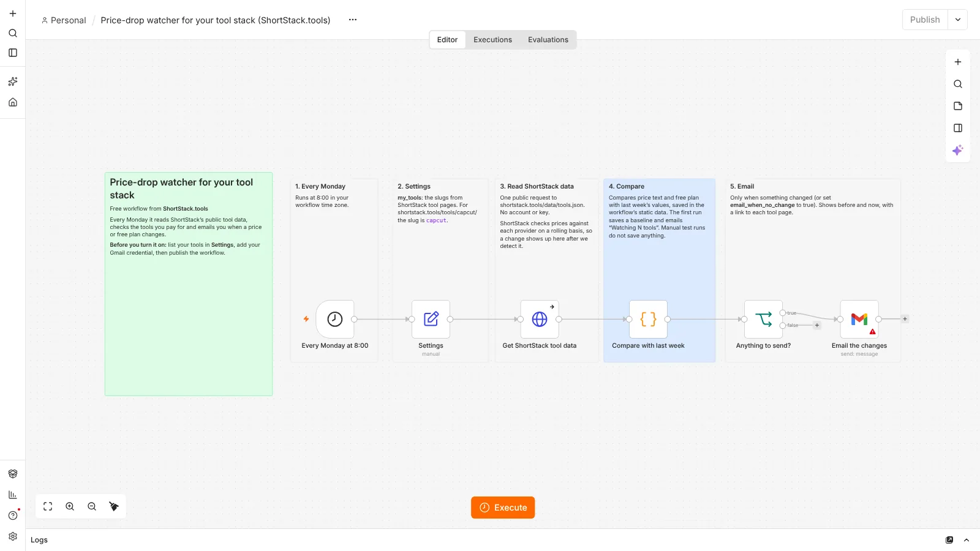Click the orange Execute button
Screen dimensions: 980x551
pyautogui.click(x=503, y=508)
